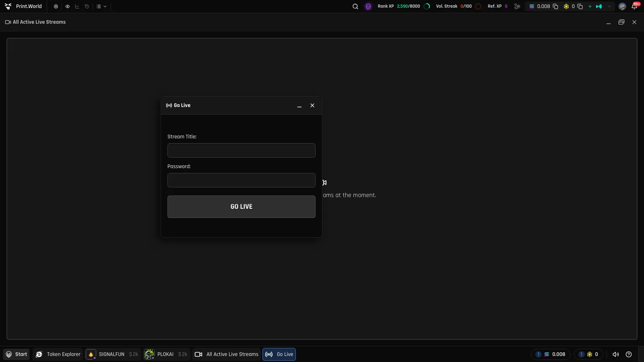Click the teal bridge swap icon
The height and width of the screenshot is (362, 644).
599,6
